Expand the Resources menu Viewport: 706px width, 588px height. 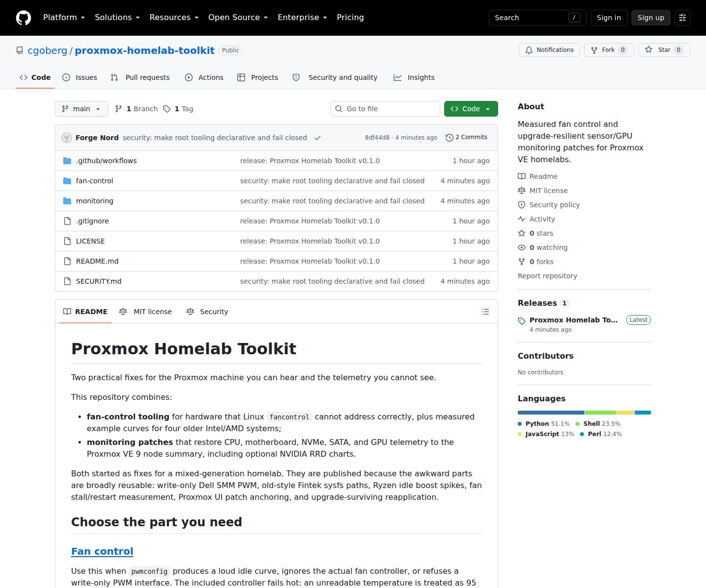(174, 18)
